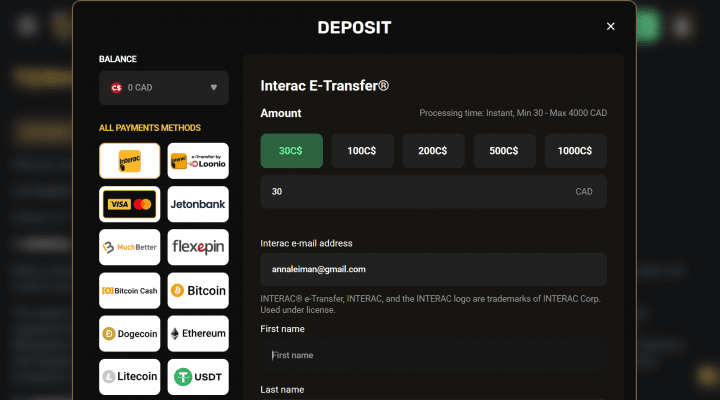720x400 pixels.
Task: Choose USDT Tether payment option
Action: click(x=198, y=377)
